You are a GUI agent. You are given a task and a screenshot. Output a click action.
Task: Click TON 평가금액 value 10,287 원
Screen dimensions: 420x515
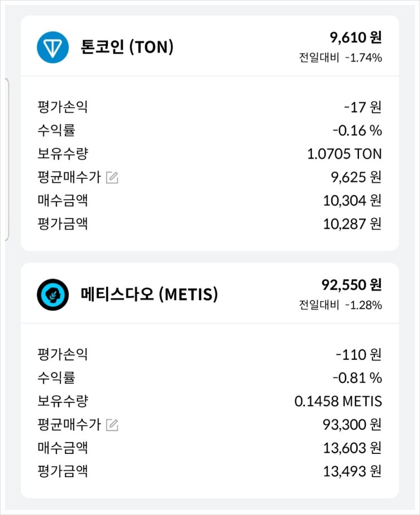pyautogui.click(x=352, y=224)
